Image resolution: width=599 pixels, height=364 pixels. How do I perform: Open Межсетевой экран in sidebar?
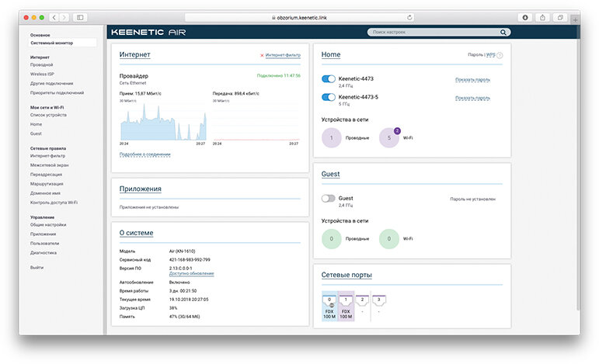(49, 165)
